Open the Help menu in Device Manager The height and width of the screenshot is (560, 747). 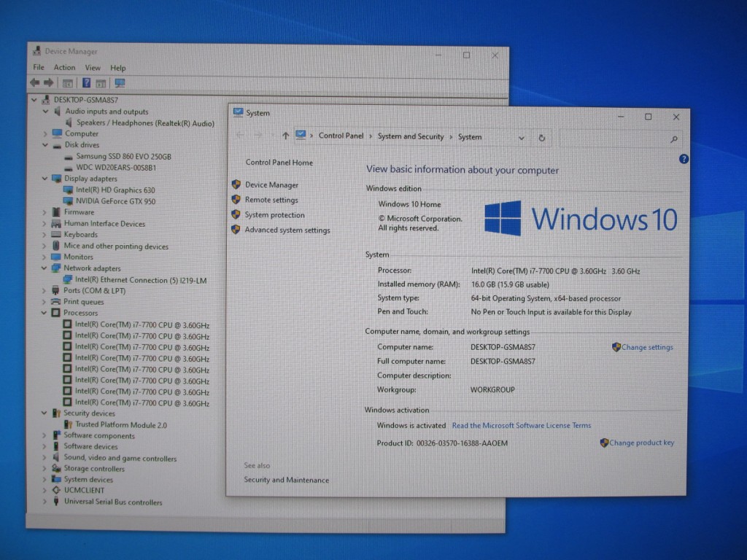[117, 68]
